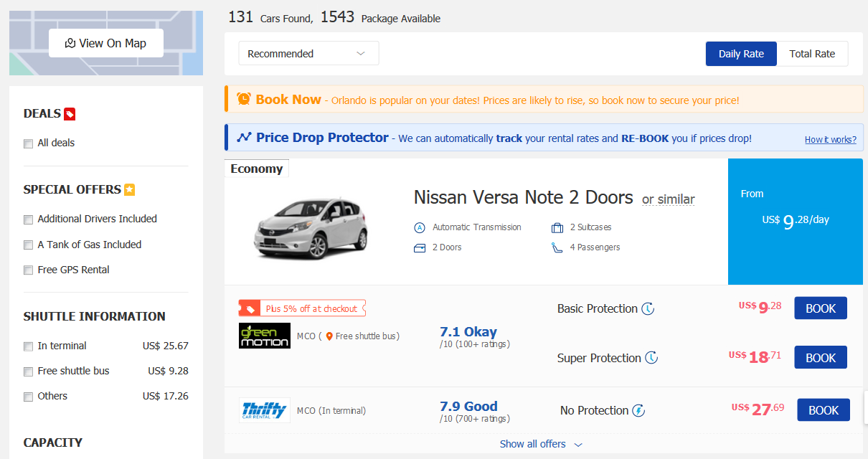Click the 7.9 Good rating
The width and height of the screenshot is (868, 459).
(x=468, y=407)
